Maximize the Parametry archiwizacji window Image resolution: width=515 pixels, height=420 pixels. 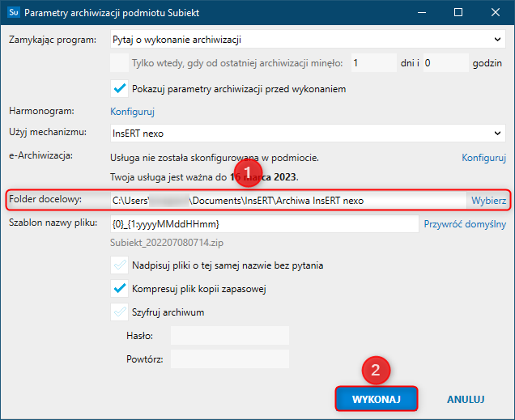(x=458, y=12)
